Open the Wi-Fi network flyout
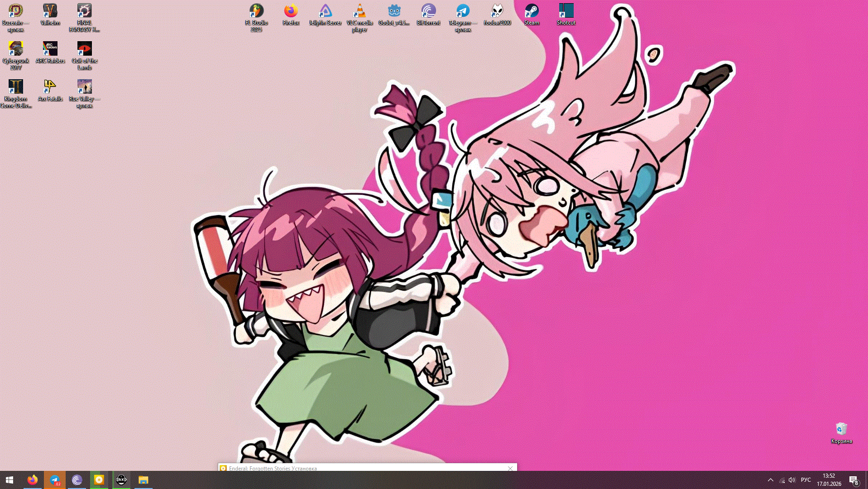The height and width of the screenshot is (489, 868). coord(782,480)
